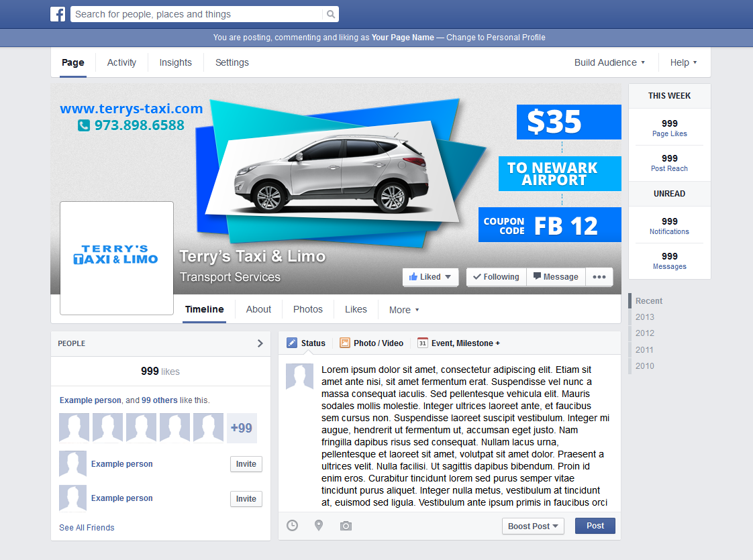
Task: Attach a photo with the camera icon
Action: coord(346,526)
